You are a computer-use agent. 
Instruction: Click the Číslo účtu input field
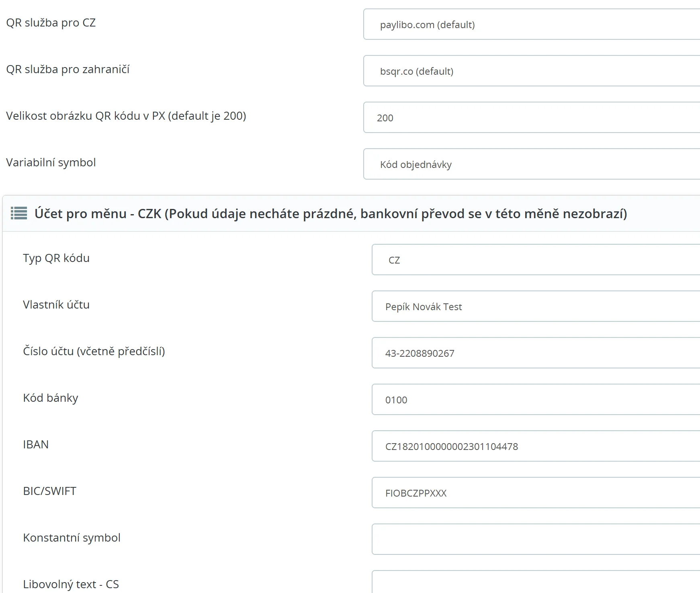point(535,353)
